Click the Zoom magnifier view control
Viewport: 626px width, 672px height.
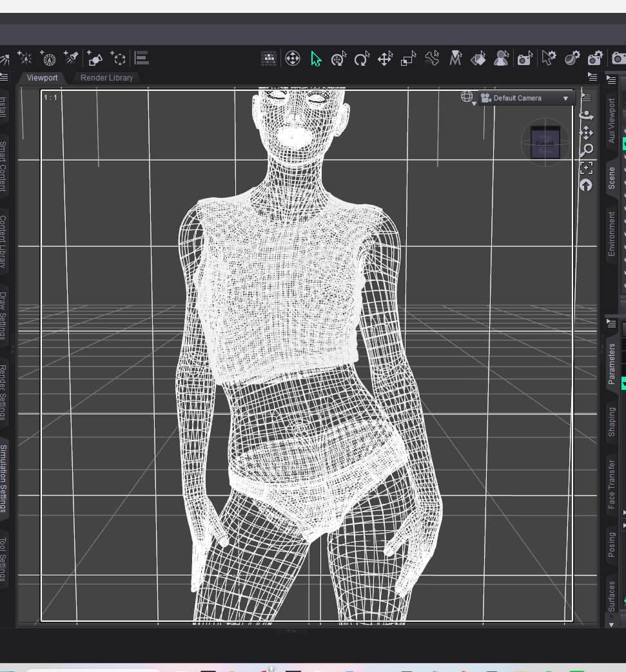pos(586,150)
